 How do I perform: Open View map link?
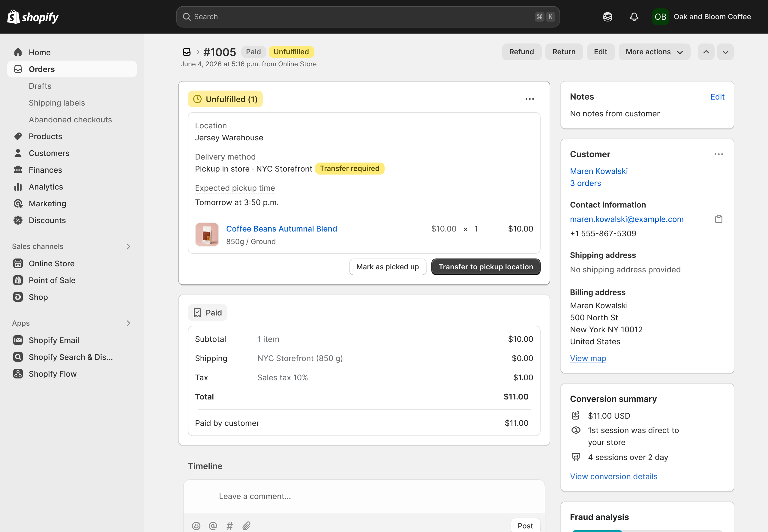pos(588,358)
